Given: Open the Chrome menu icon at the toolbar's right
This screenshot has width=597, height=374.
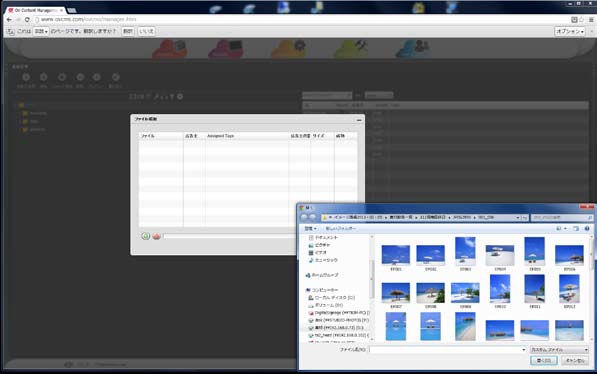Looking at the screenshot, I should pyautogui.click(x=591, y=19).
